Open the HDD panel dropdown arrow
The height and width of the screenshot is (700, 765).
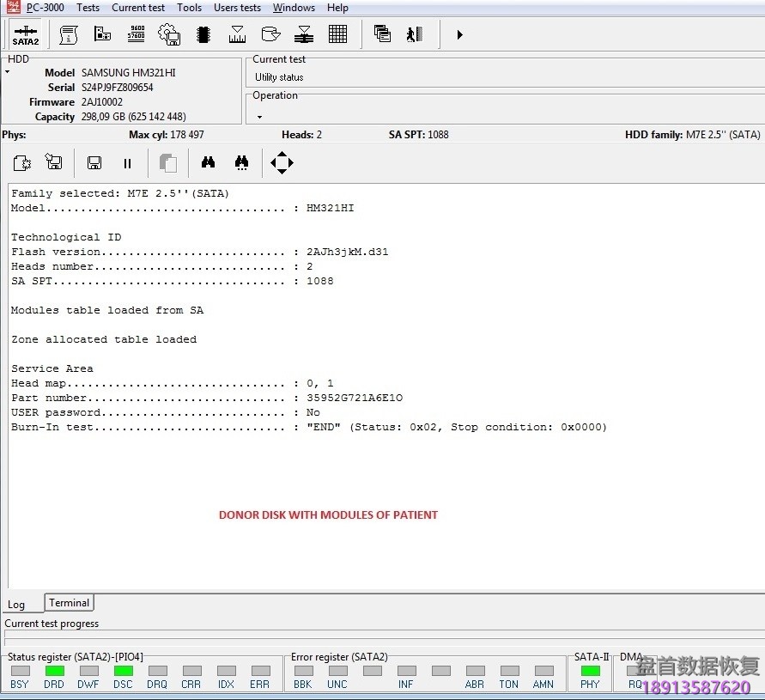point(7,70)
